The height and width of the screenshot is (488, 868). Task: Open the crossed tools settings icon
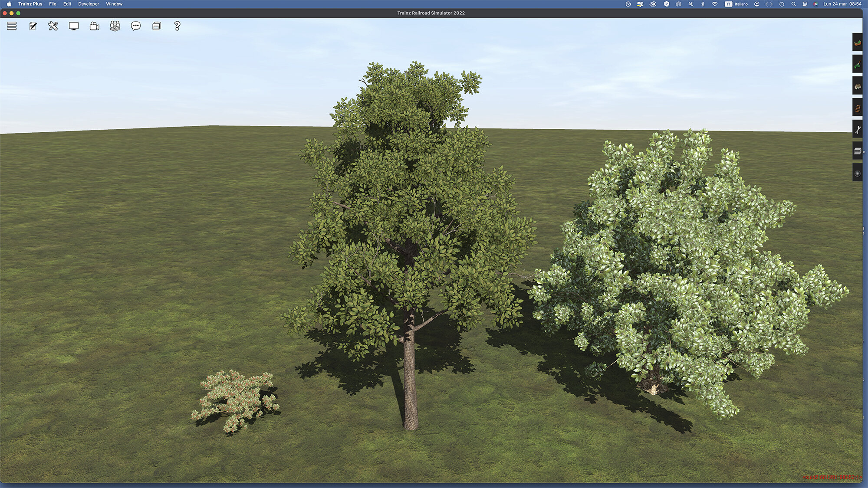point(53,26)
